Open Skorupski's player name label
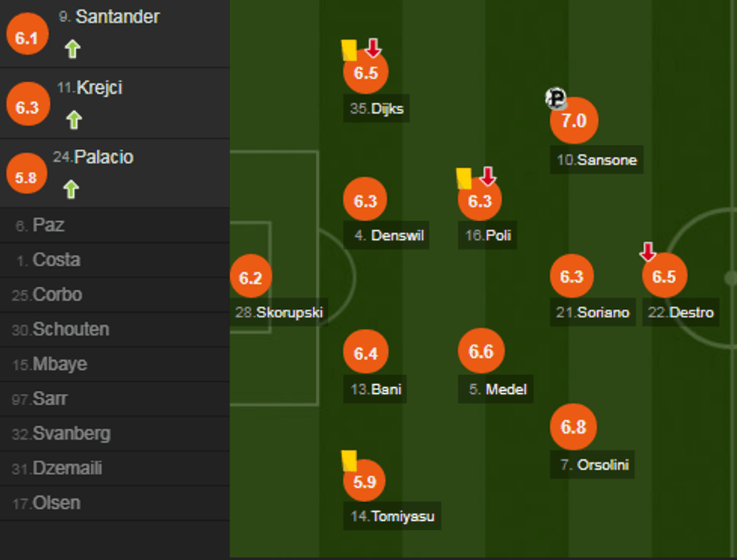The width and height of the screenshot is (737, 560). 279,313
